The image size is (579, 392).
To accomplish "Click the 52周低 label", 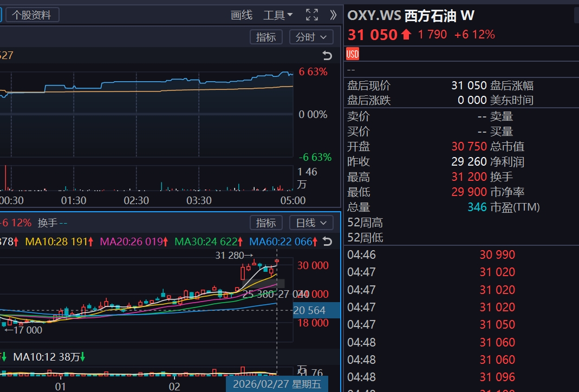I will 365,238.
